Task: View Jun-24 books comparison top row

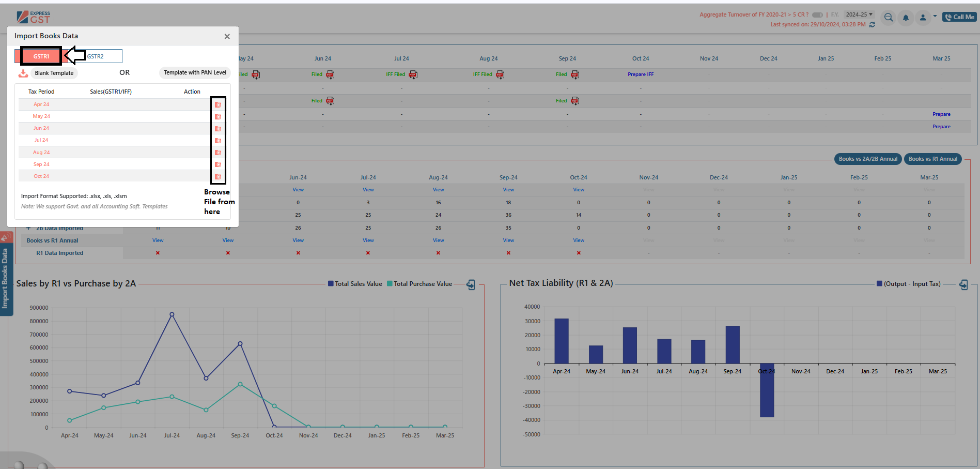Action: [x=298, y=190]
